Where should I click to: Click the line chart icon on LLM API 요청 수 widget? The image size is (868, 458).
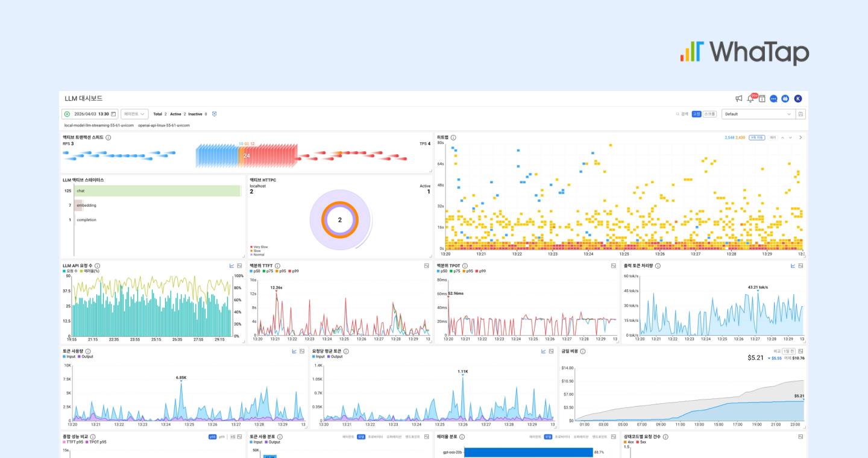tap(231, 266)
